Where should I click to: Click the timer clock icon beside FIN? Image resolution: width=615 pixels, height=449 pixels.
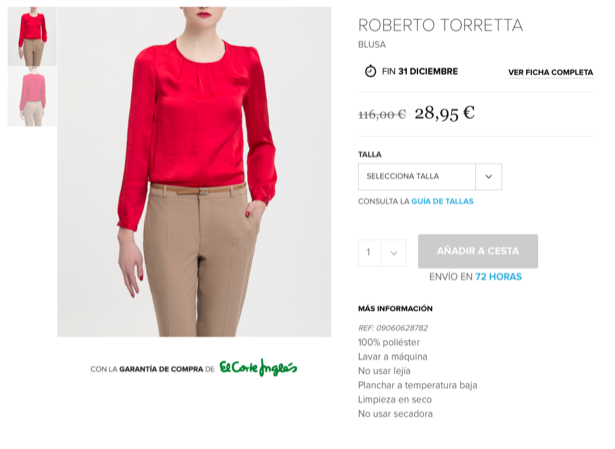[x=370, y=71]
